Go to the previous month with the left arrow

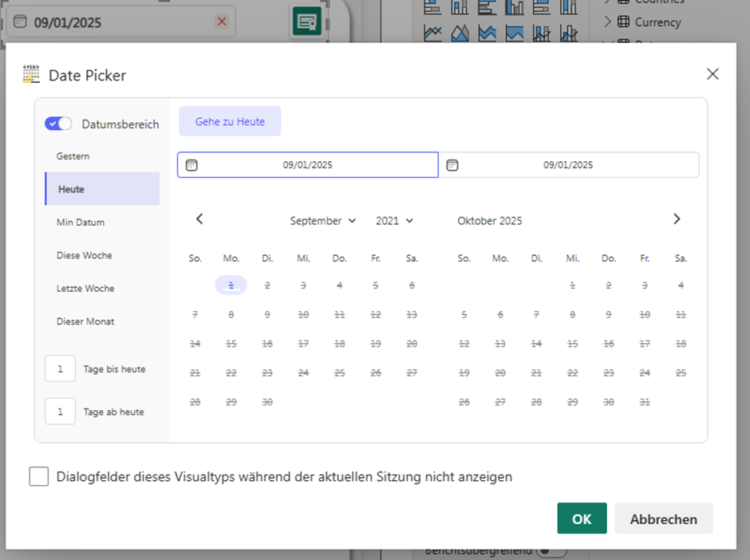pos(199,219)
